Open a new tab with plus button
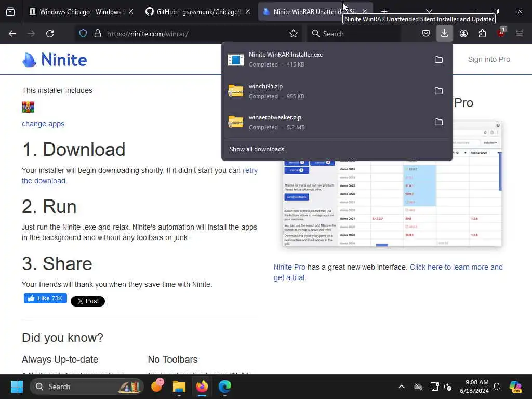 coord(384,12)
